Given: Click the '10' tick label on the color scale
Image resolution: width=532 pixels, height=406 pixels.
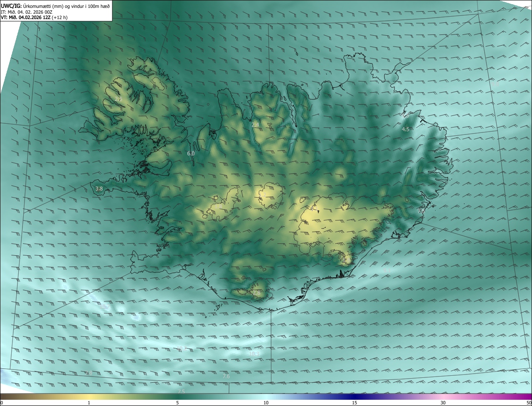Looking at the screenshot, I should [266, 403].
